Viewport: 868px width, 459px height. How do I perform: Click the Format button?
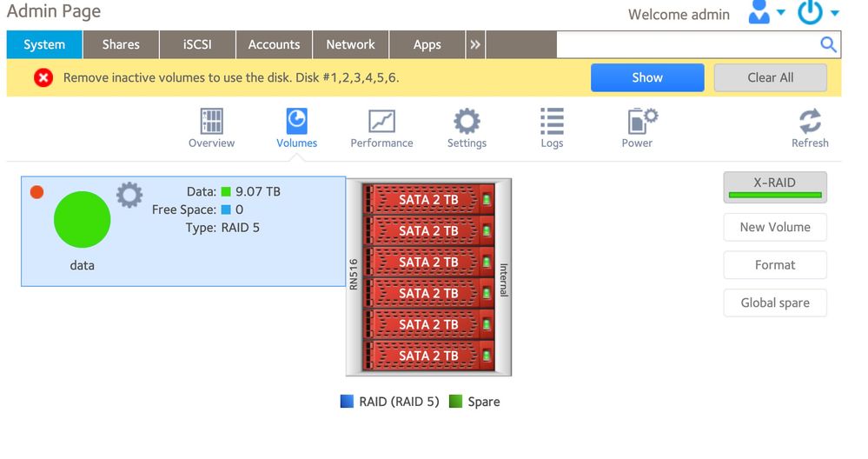pos(775,264)
